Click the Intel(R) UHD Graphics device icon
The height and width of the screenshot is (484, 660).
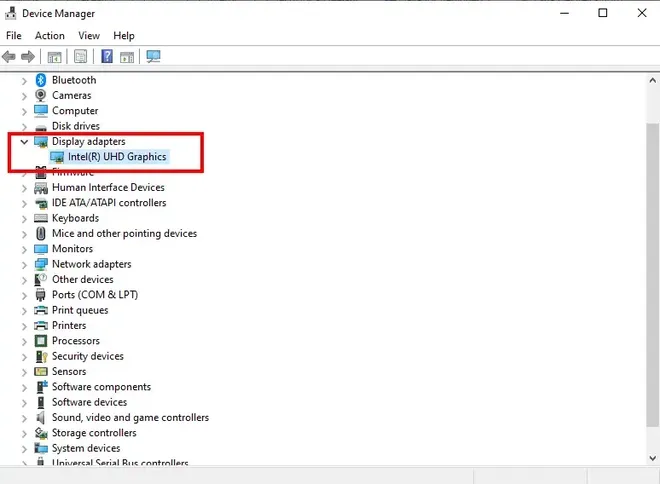(x=57, y=157)
